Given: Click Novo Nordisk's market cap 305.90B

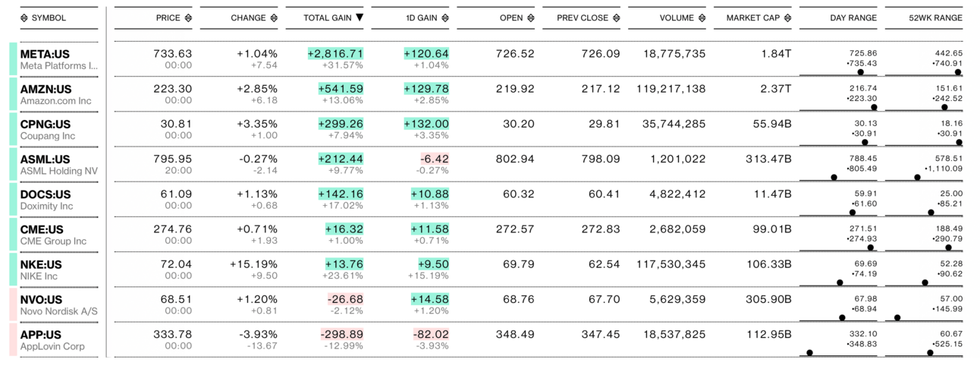Looking at the screenshot, I should click(768, 299).
